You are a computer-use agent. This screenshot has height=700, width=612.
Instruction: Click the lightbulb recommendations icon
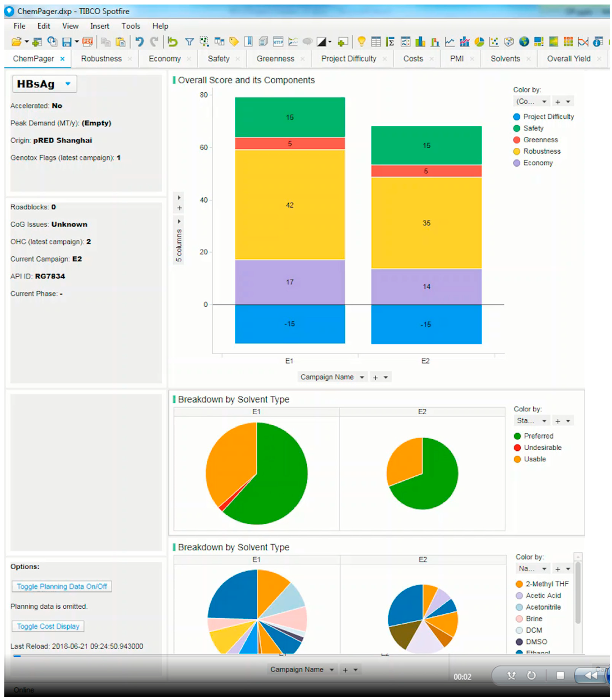point(361,42)
